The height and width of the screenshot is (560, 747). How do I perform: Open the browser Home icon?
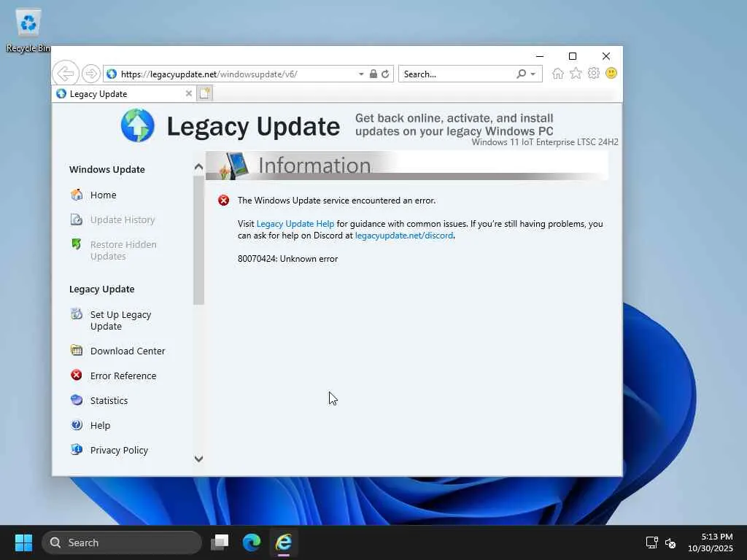tap(558, 74)
